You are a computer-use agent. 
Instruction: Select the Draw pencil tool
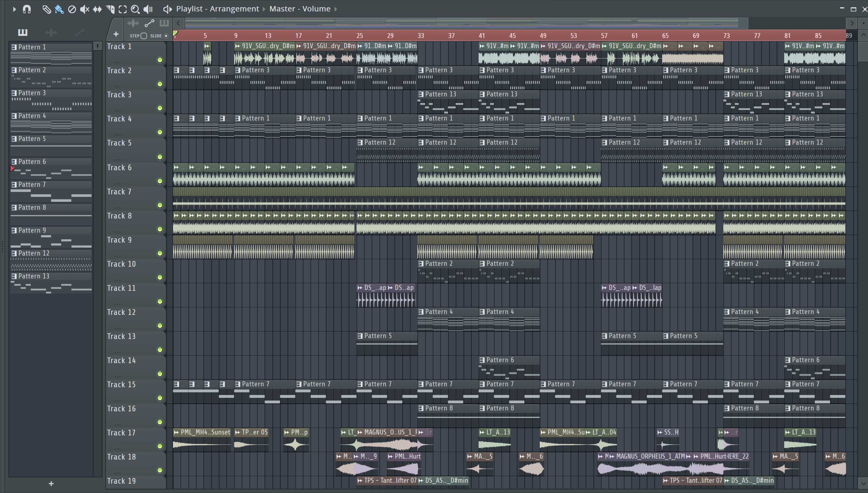46,9
